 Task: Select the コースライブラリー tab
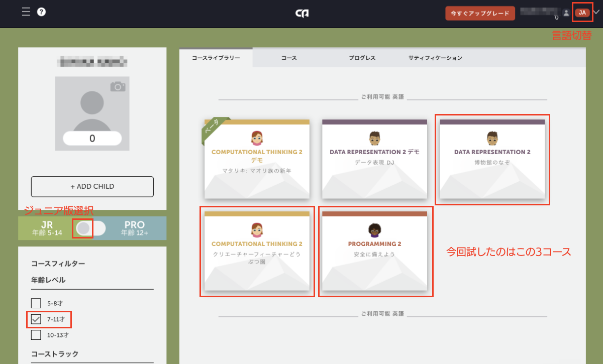click(x=216, y=58)
